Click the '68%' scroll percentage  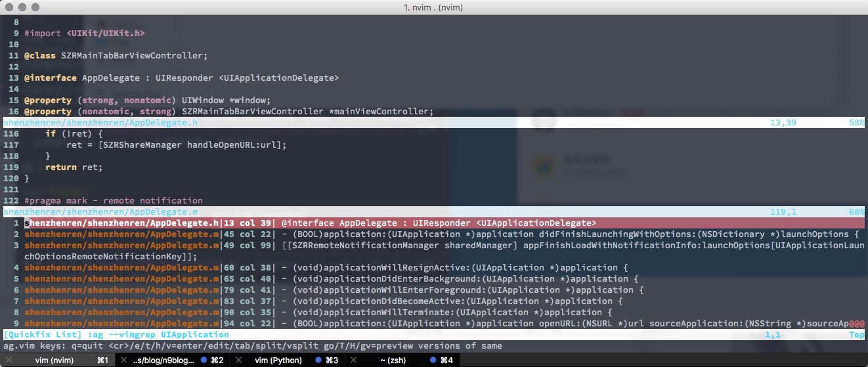coord(857,212)
